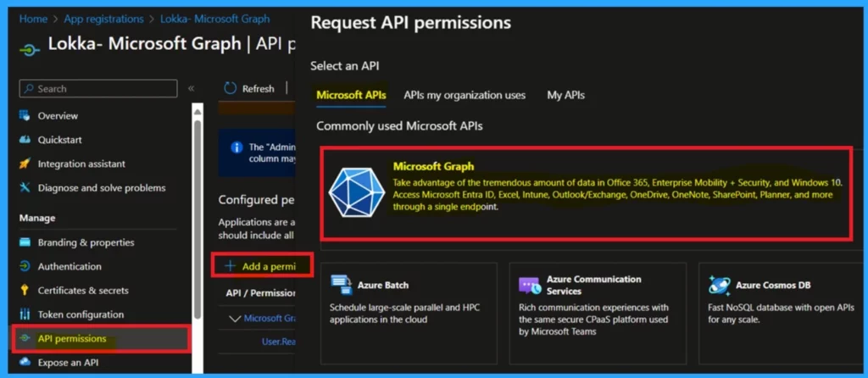This screenshot has width=868, height=378.
Task: Click the blue info icon in banner
Action: point(236,147)
